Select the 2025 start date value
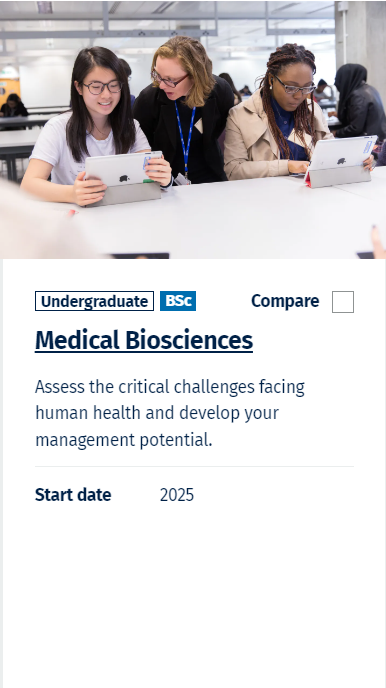The image size is (386, 688). click(x=177, y=495)
